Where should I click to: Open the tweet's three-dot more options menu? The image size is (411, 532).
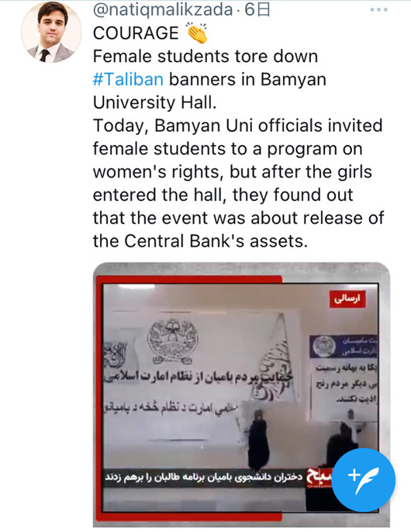click(378, 10)
